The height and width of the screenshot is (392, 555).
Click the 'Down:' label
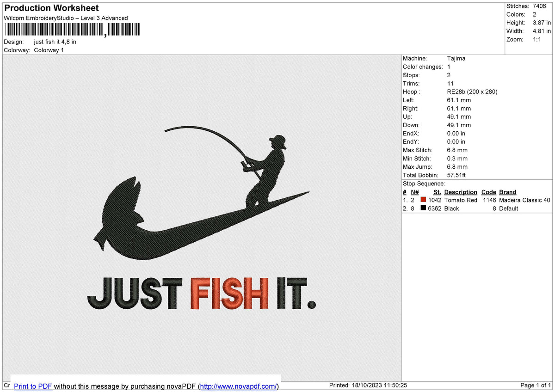[x=411, y=125]
